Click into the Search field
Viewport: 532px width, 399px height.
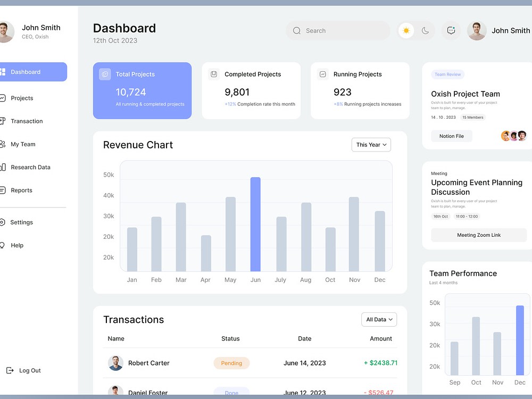pos(338,30)
